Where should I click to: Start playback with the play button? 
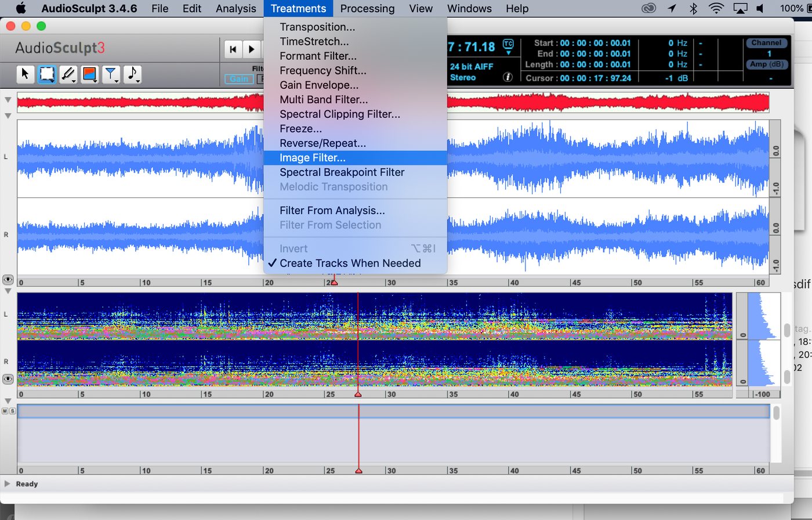tap(252, 49)
